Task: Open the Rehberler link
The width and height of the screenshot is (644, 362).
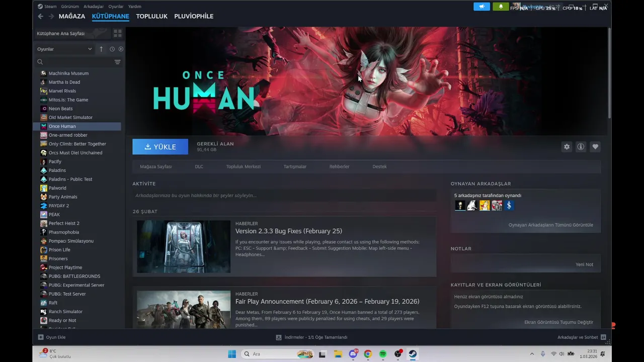Action: click(x=339, y=166)
